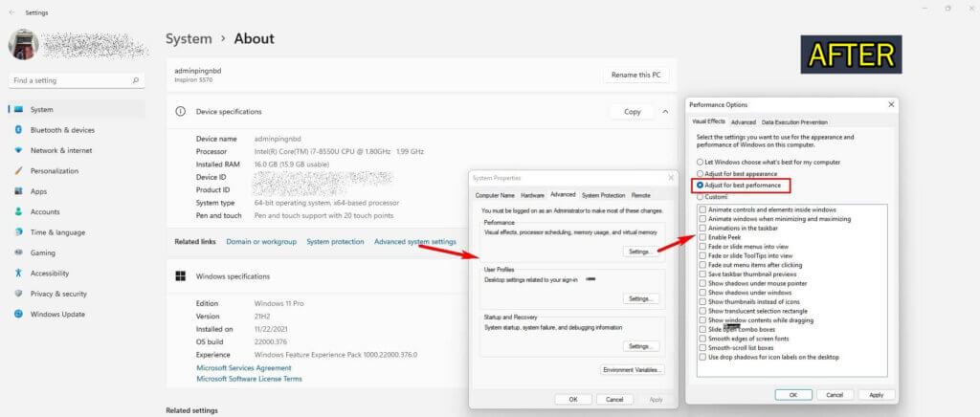Check Smooth edges of screen fonts
This screenshot has width=980, height=417.
(x=703, y=339)
